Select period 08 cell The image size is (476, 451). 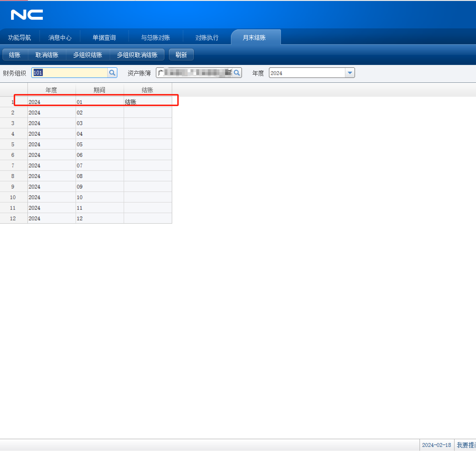tap(100, 176)
